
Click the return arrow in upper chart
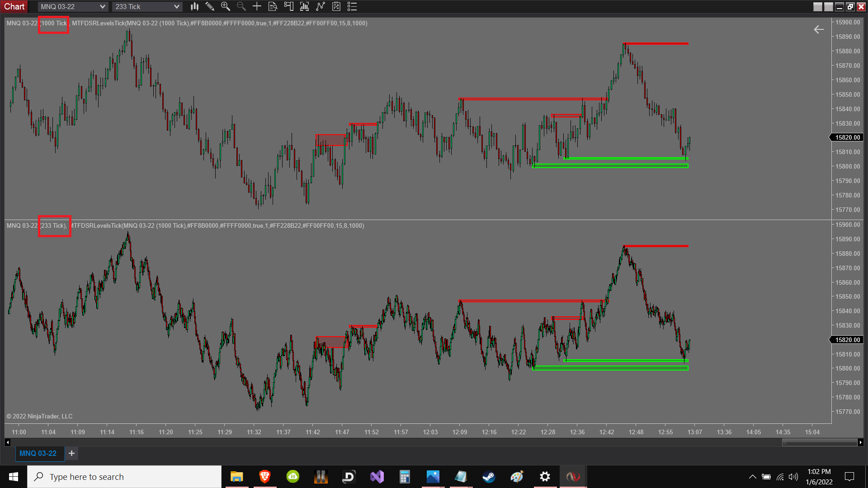[819, 30]
